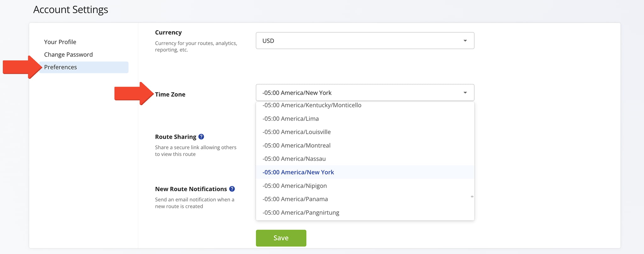Select America/Lima time zone option
The width and height of the screenshot is (644, 254).
[x=290, y=119]
